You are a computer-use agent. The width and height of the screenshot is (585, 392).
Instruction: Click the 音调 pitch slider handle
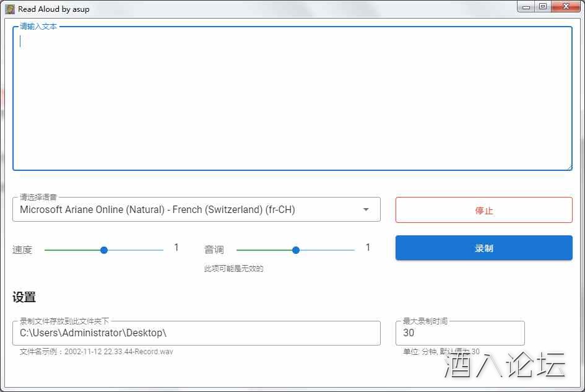(x=295, y=250)
